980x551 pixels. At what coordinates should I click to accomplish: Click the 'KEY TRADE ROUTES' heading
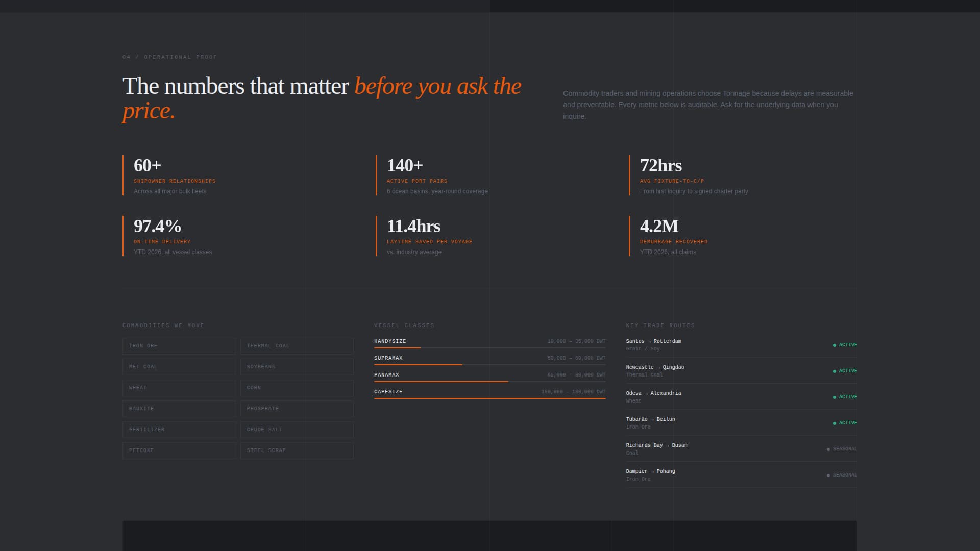pos(660,325)
